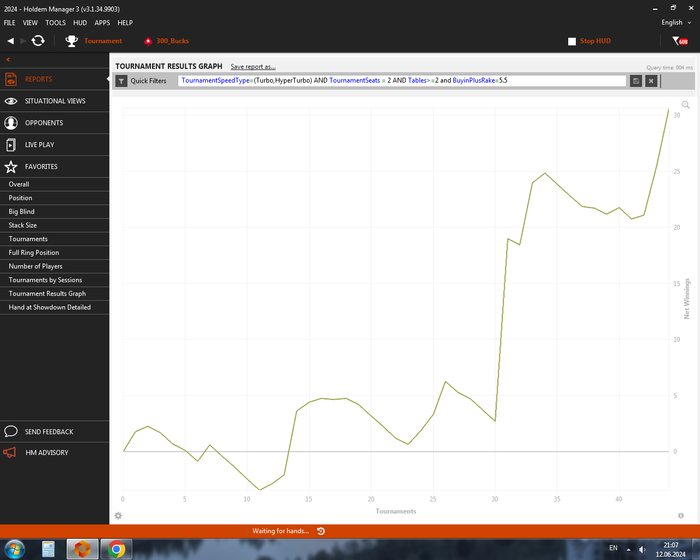Save the quick filter with disk icon

tap(636, 81)
